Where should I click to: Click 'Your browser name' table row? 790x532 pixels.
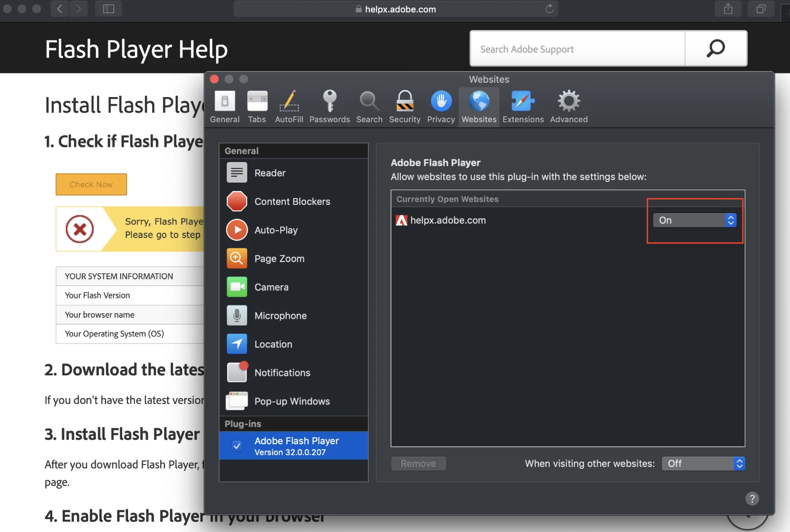point(130,314)
